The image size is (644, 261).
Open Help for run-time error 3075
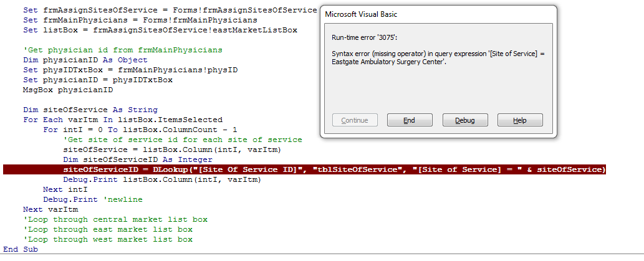click(520, 120)
